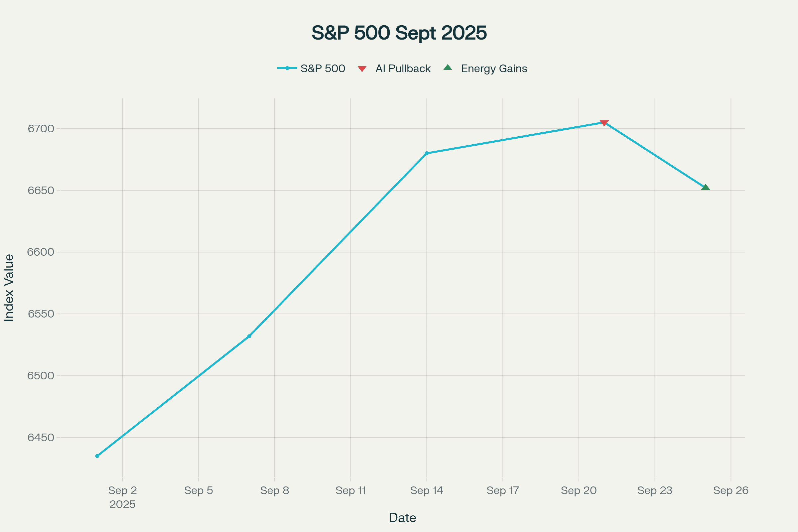Click the red AI Pullback legend triangle
This screenshot has width=798, height=532.
tap(362, 69)
